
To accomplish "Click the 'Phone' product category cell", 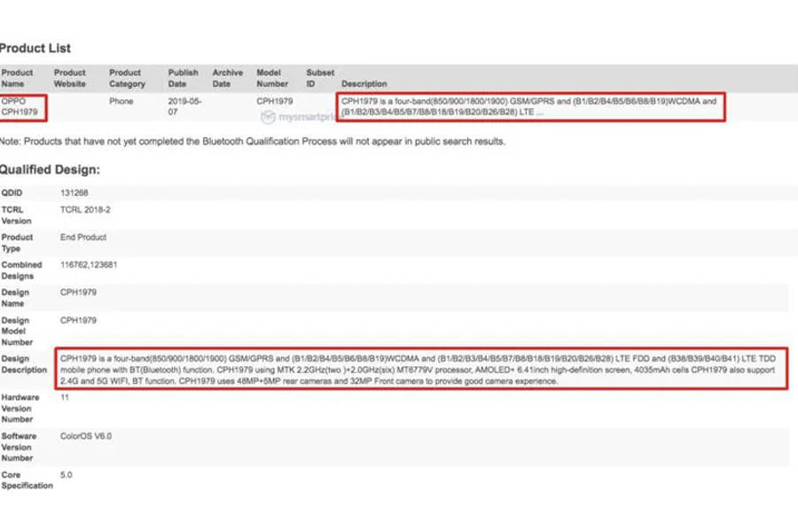I will pyautogui.click(x=121, y=101).
